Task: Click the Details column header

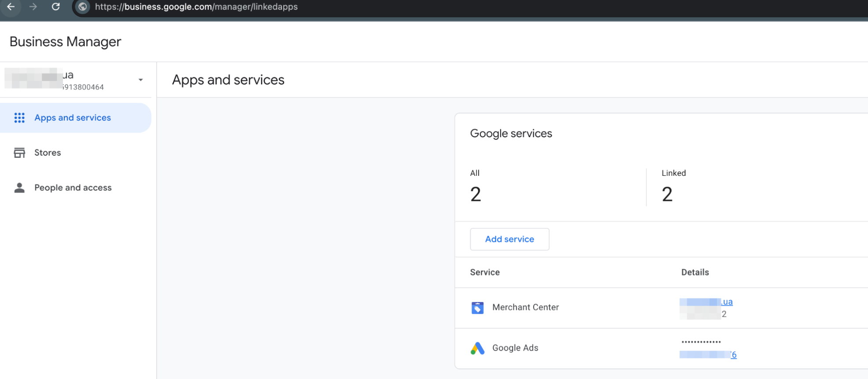Action: point(695,272)
